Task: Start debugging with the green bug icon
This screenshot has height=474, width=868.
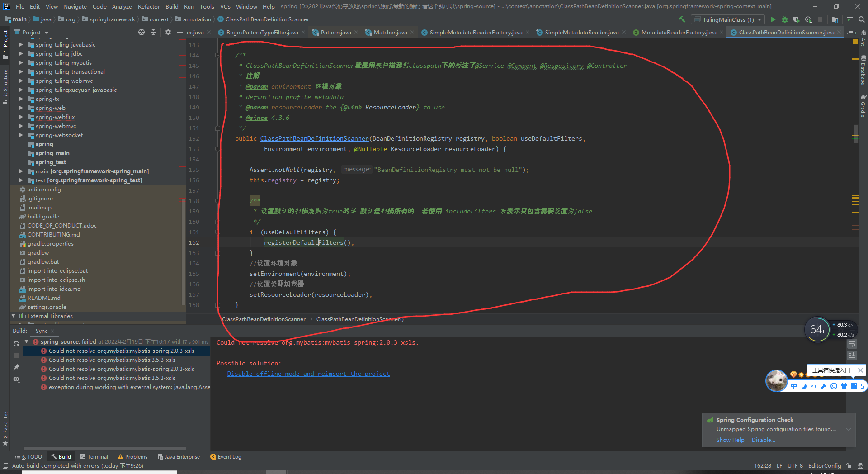Action: click(785, 19)
